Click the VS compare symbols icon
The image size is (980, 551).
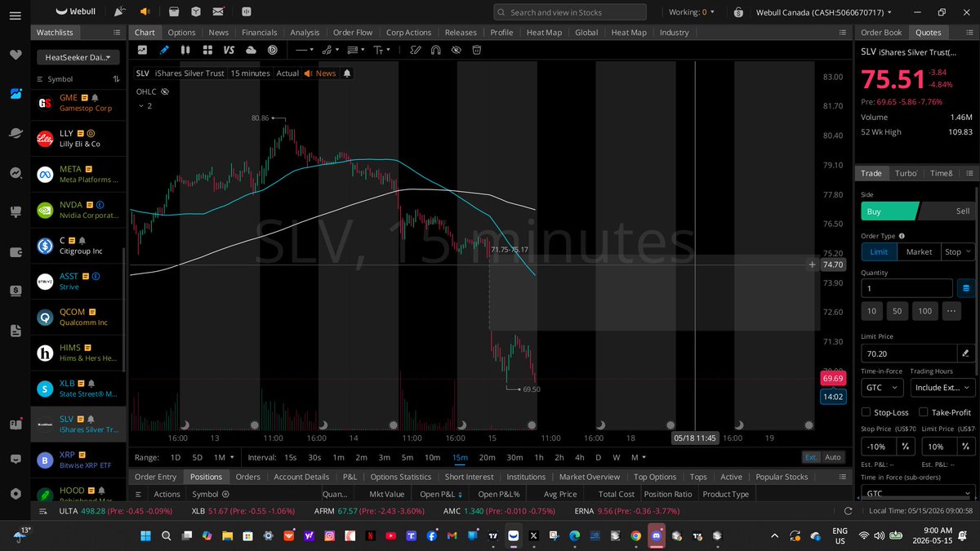(x=229, y=50)
